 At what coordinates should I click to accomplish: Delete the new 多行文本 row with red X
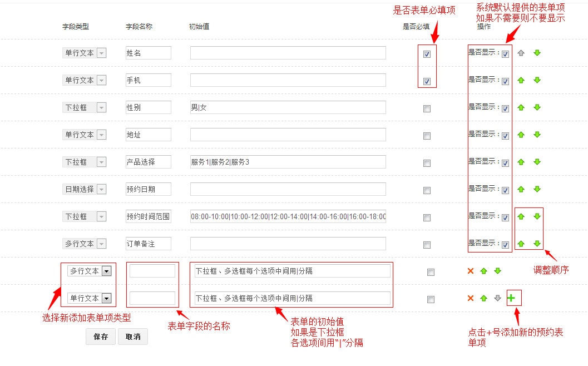(471, 271)
